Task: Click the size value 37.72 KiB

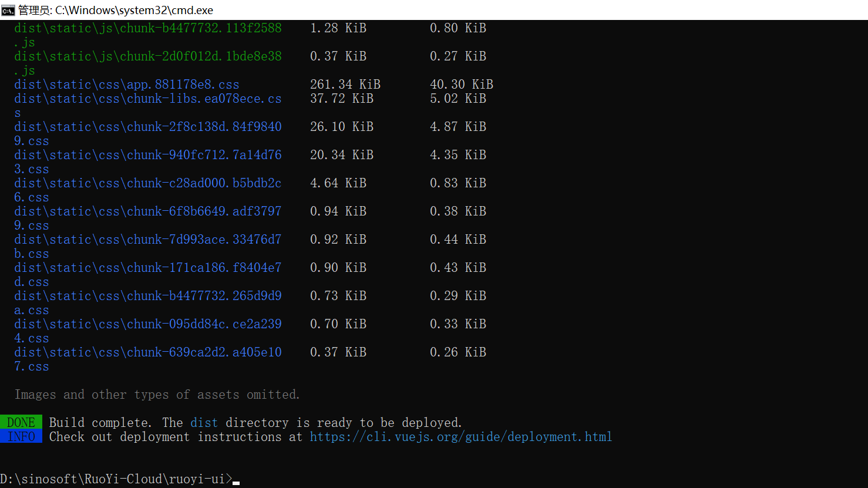Action: (x=342, y=99)
